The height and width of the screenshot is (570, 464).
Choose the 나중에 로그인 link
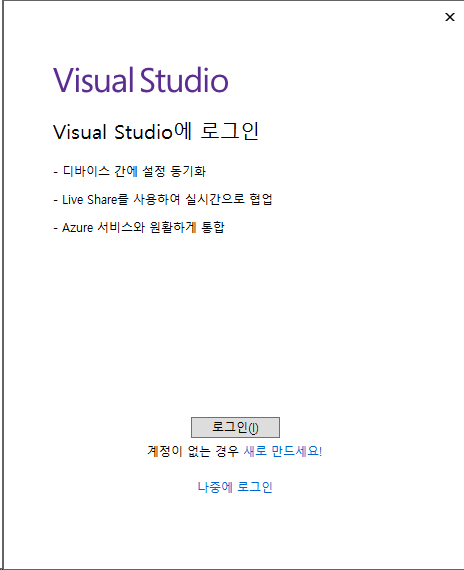pos(235,487)
